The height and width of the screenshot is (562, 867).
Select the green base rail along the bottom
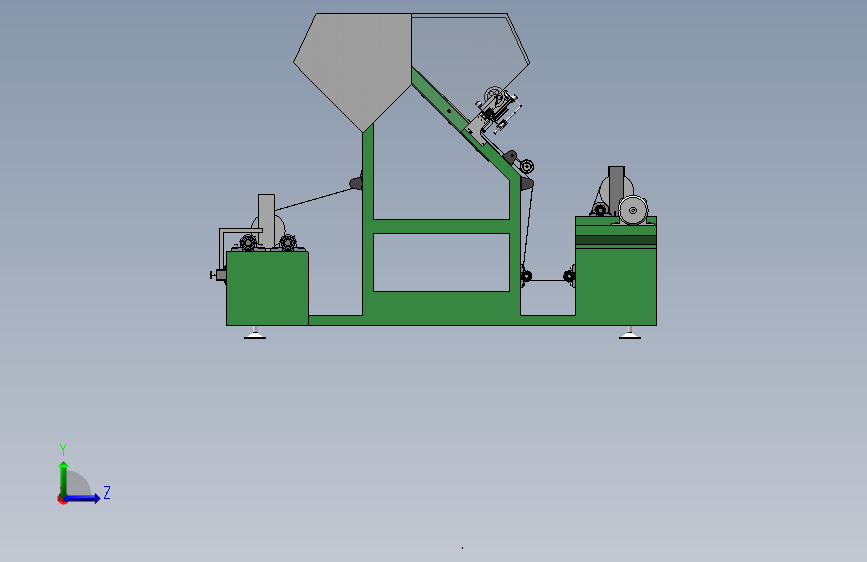pyautogui.click(x=441, y=320)
